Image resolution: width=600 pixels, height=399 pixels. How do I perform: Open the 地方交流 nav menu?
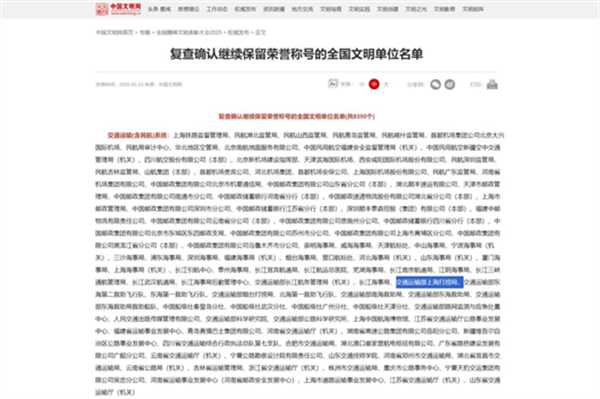[x=302, y=9]
